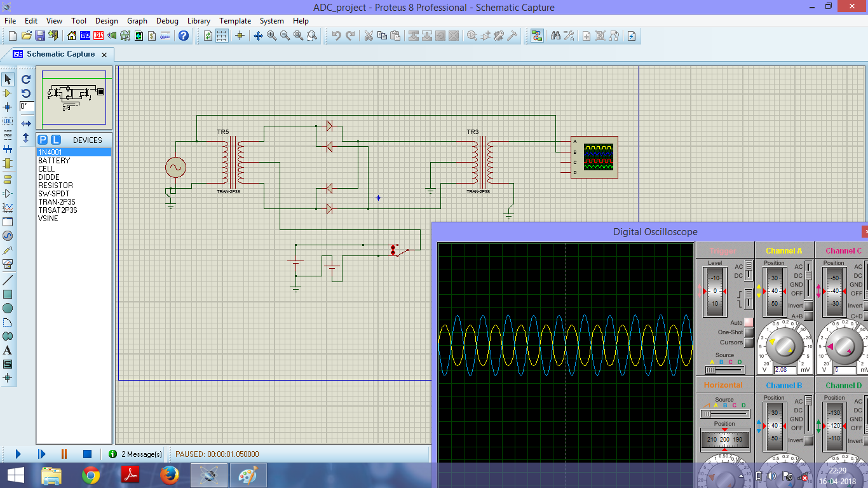The height and width of the screenshot is (488, 868).
Task: Select the Component mode tool in sidebar
Action: [x=8, y=93]
